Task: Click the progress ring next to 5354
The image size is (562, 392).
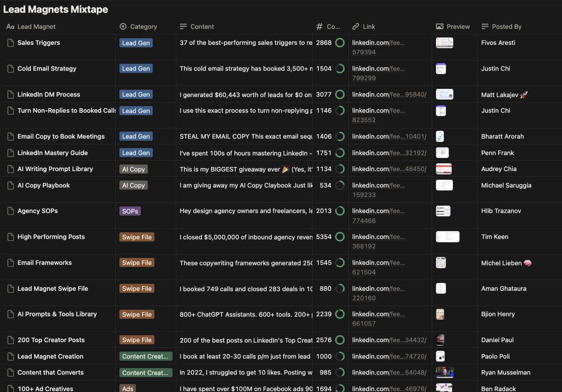Action: pos(340,237)
